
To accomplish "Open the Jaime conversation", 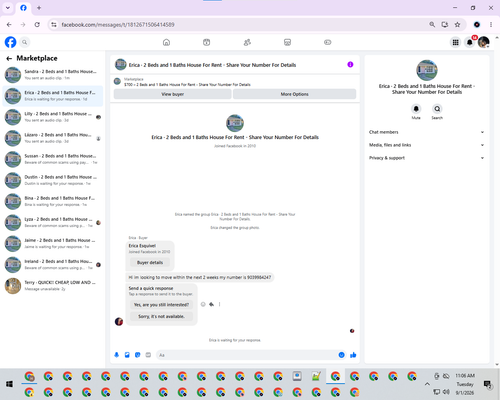I will [53, 244].
